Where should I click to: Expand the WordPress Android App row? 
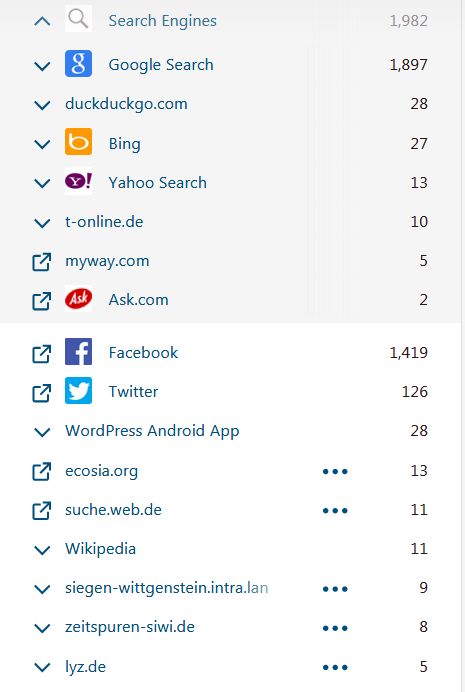(x=42, y=432)
